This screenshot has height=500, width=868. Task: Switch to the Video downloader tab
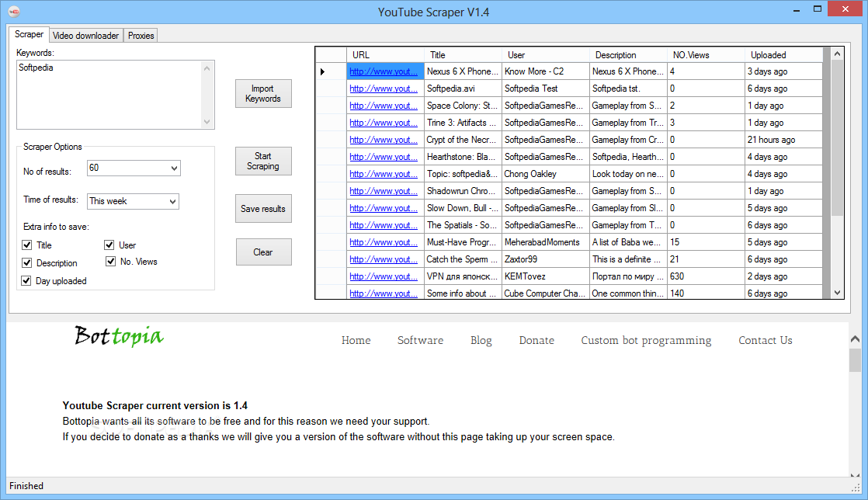[x=86, y=36]
